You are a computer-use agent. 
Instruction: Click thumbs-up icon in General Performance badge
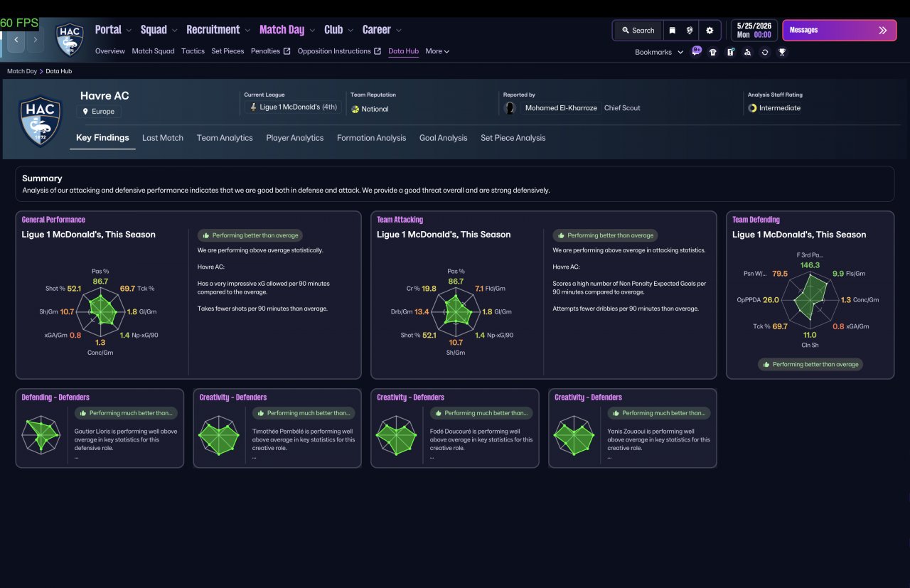(x=206, y=235)
